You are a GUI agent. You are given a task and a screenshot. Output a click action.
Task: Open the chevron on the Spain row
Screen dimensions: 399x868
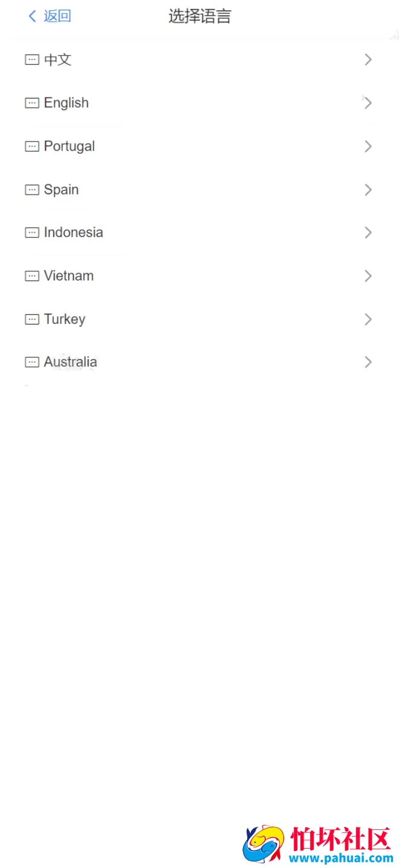[x=368, y=190]
